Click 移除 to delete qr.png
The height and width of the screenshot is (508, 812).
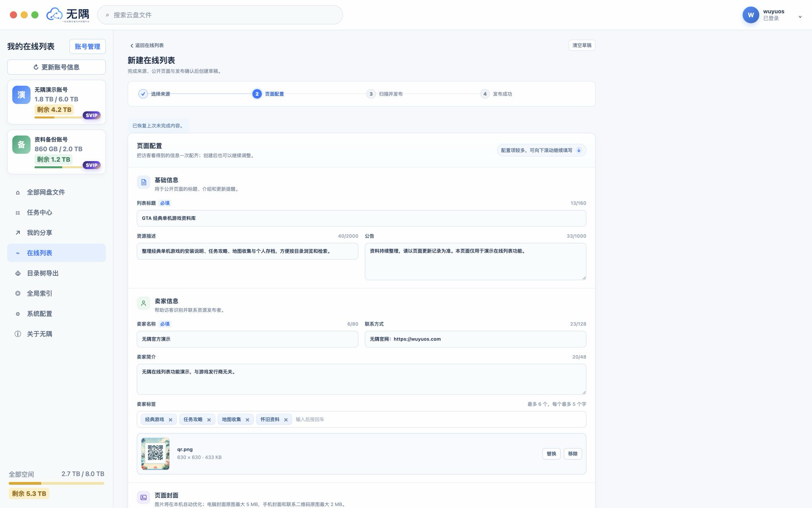tap(573, 454)
